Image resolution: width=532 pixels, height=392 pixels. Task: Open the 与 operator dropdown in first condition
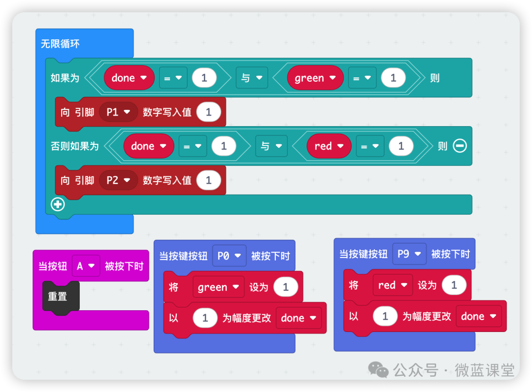pos(252,78)
